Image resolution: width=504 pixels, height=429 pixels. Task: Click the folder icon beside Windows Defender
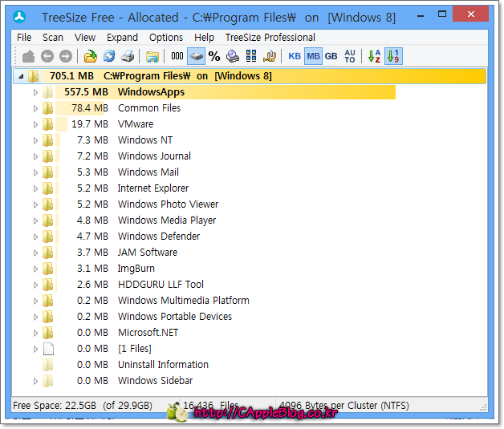(48, 237)
